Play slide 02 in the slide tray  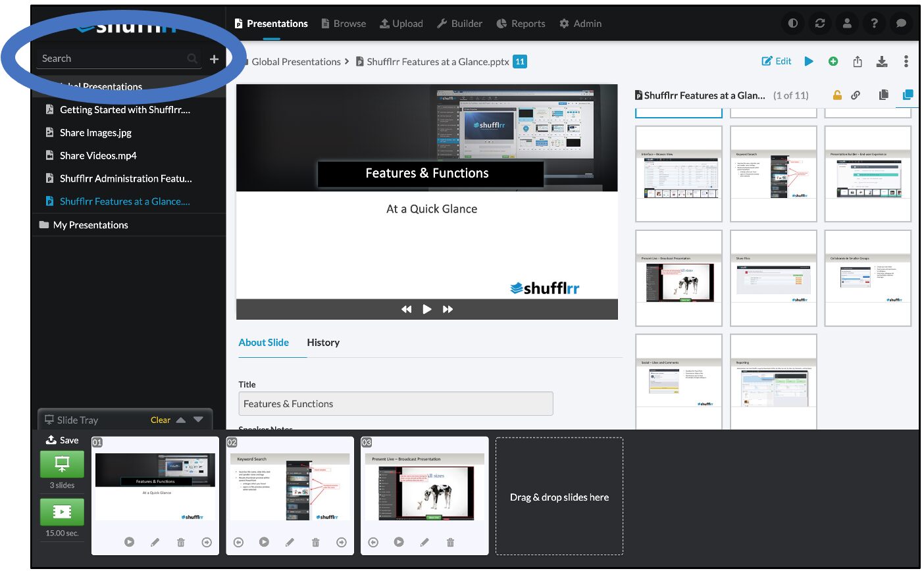coord(264,542)
